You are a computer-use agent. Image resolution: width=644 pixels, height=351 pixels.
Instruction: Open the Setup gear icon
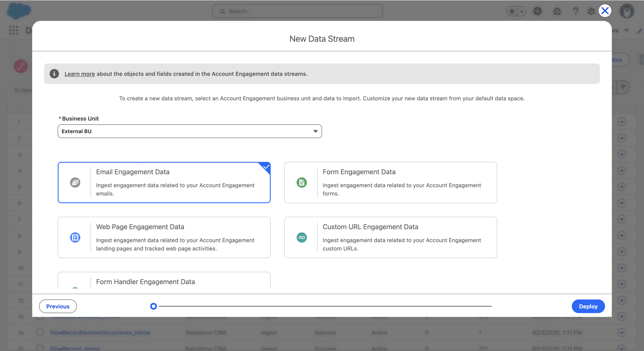(x=591, y=11)
